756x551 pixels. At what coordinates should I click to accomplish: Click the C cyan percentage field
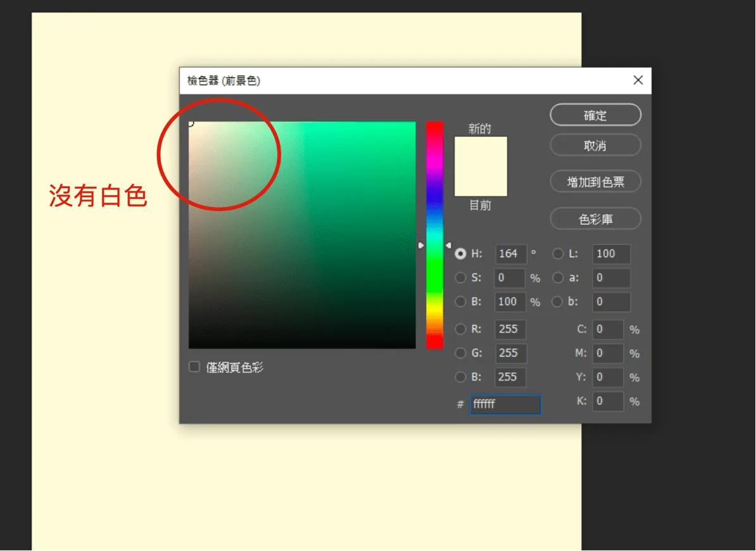click(608, 329)
